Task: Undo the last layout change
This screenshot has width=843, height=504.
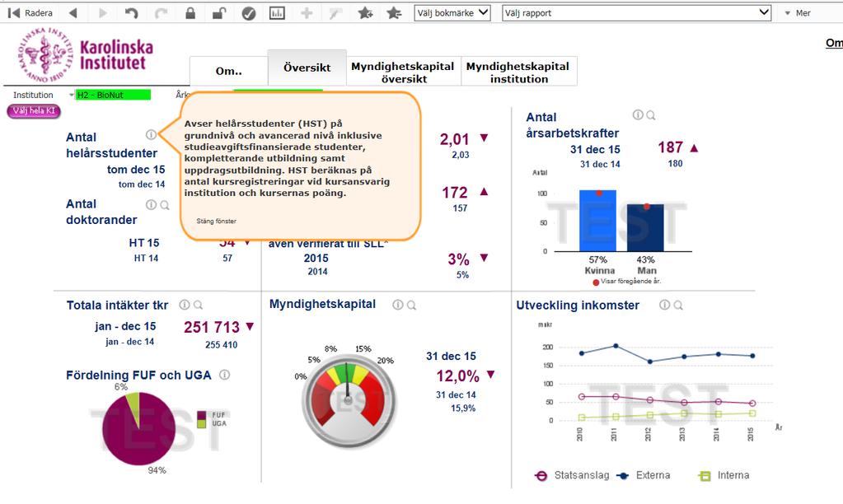Action: 132,13
